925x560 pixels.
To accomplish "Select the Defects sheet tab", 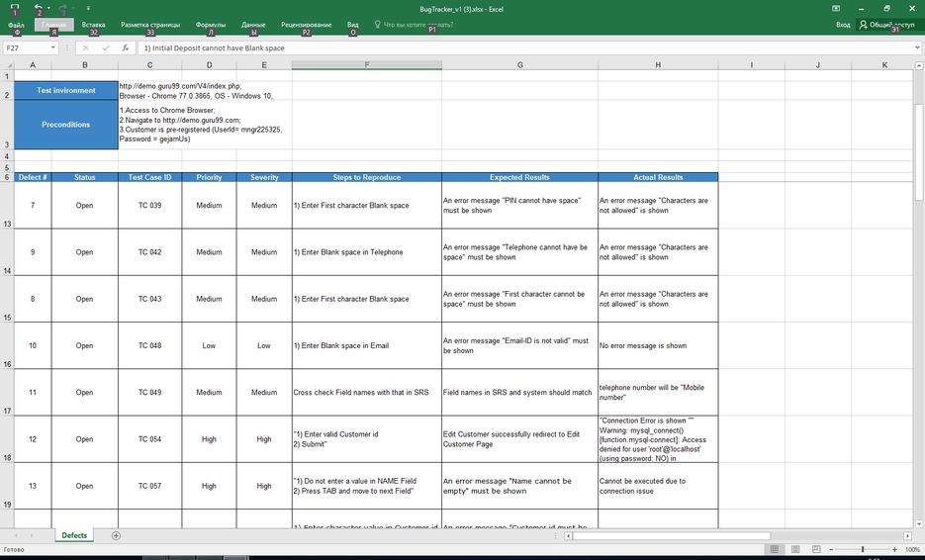I will (74, 535).
